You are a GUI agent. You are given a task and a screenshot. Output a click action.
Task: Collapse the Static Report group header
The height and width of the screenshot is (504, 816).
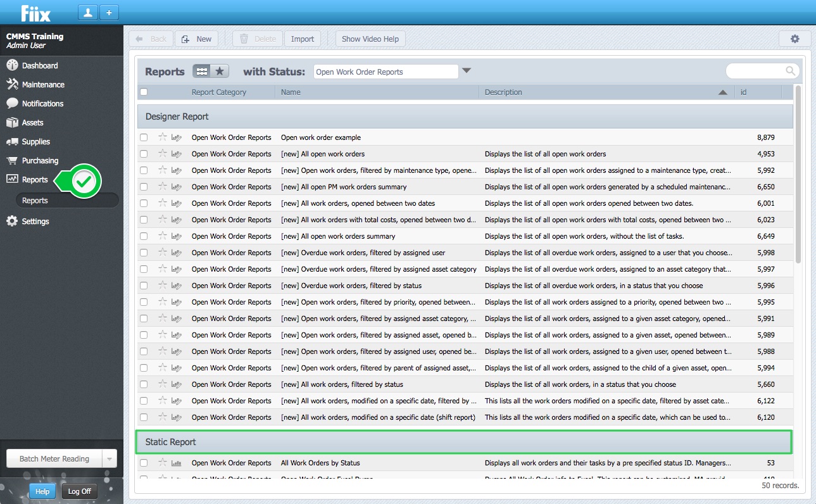[x=464, y=442]
